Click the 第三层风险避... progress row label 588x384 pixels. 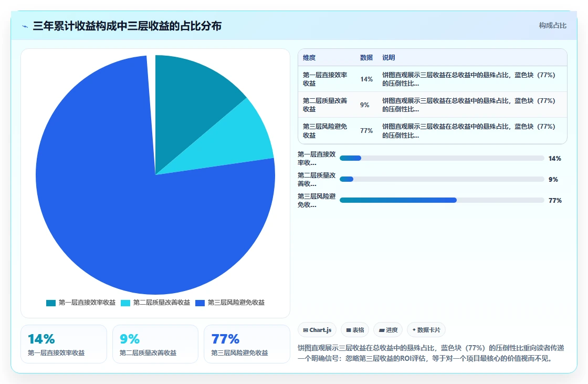tap(317, 201)
